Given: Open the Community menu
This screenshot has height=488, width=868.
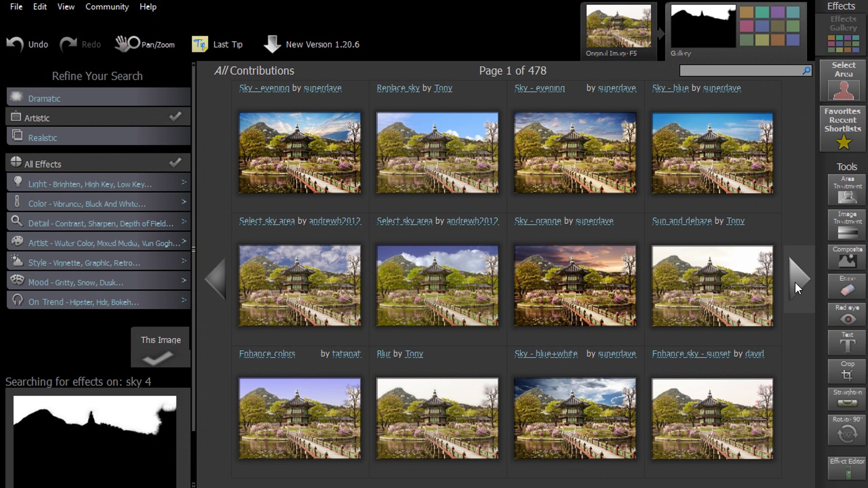Looking at the screenshot, I should coord(107,7).
